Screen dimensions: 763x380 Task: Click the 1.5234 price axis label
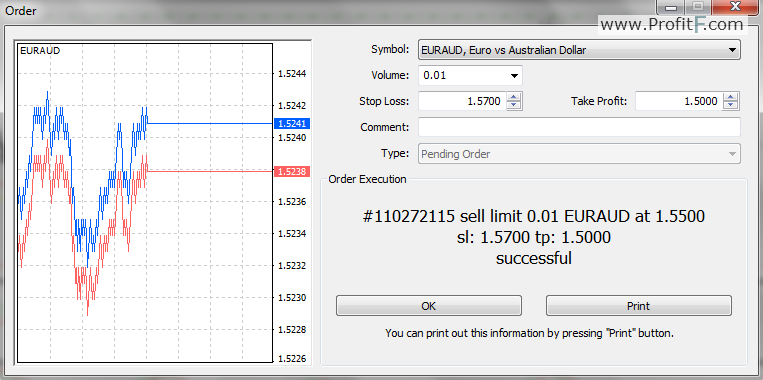tap(292, 234)
